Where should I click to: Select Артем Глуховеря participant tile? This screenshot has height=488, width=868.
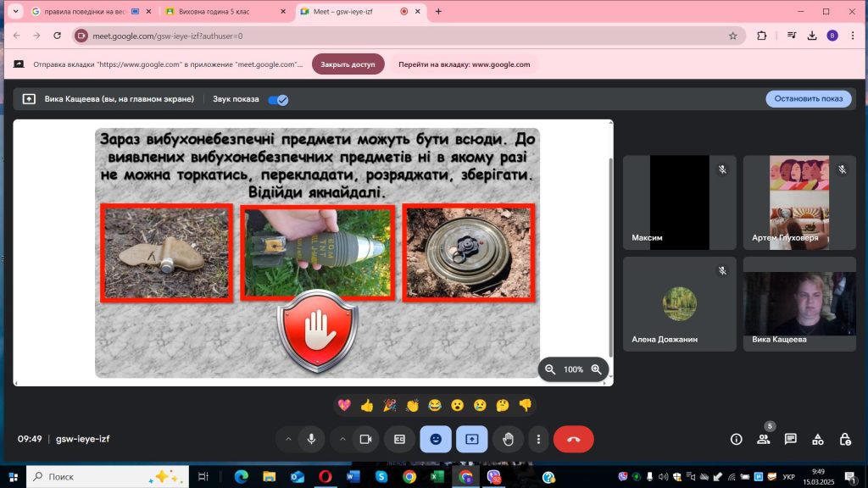799,202
